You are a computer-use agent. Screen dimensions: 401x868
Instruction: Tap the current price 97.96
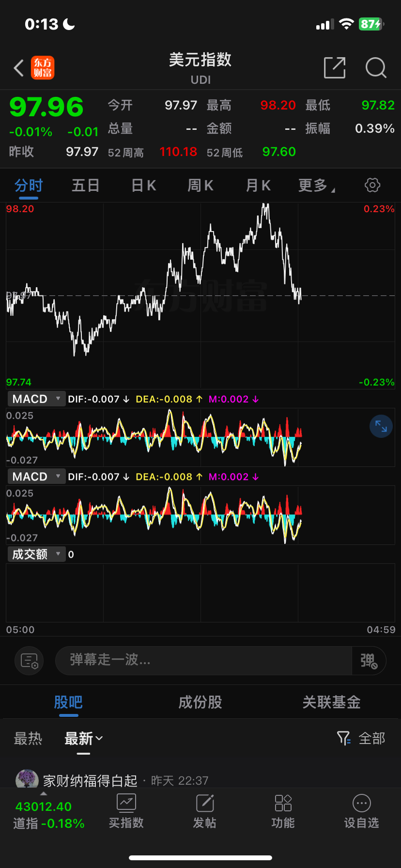point(46,107)
